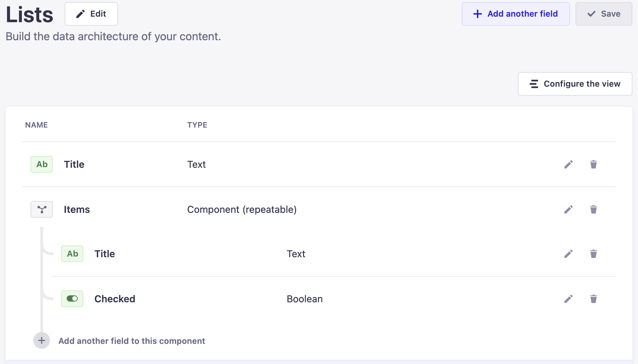
Task: Click the Ab icon of nested Title
Action: tap(72, 254)
